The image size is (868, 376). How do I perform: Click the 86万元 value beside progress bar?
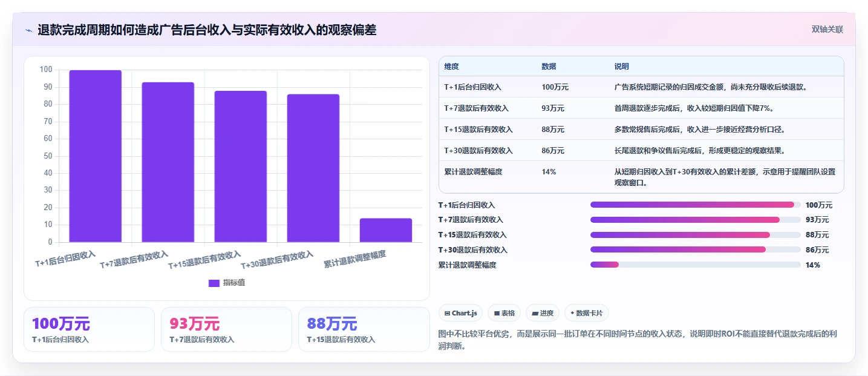click(817, 250)
